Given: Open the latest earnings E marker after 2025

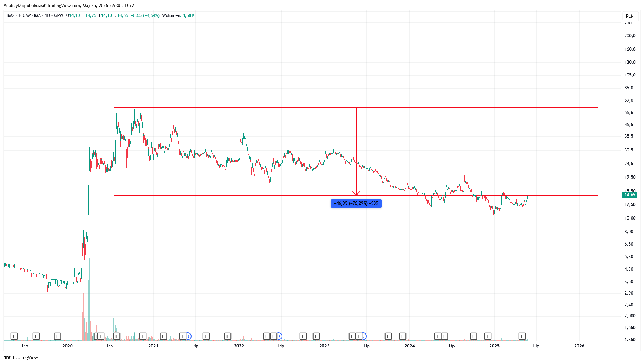Looking at the screenshot, I should [522, 336].
